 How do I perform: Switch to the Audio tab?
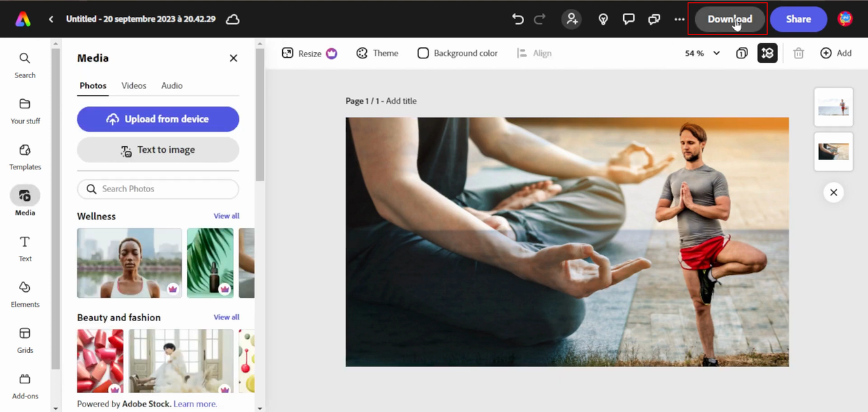[x=172, y=86]
